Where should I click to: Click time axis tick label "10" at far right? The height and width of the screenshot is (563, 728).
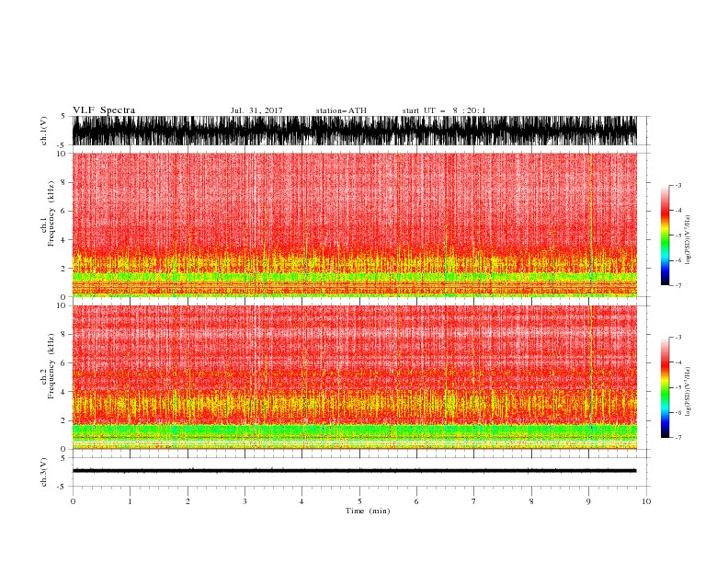click(x=646, y=501)
